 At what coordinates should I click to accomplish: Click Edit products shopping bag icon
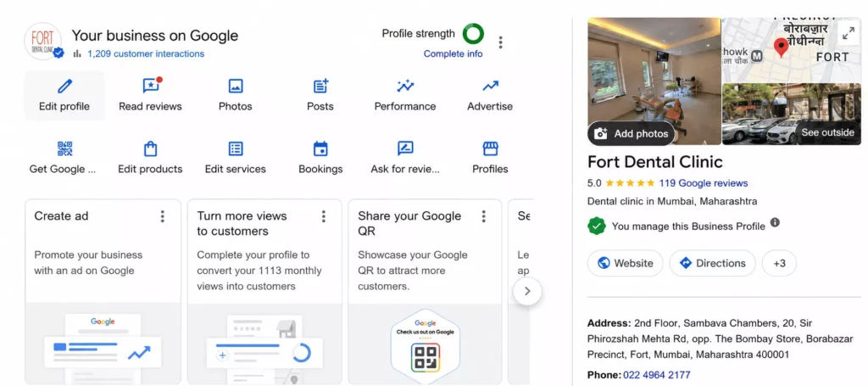point(150,148)
